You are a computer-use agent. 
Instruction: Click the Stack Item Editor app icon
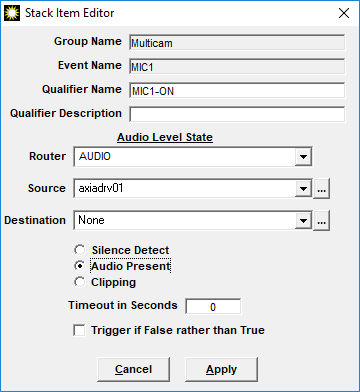point(12,13)
